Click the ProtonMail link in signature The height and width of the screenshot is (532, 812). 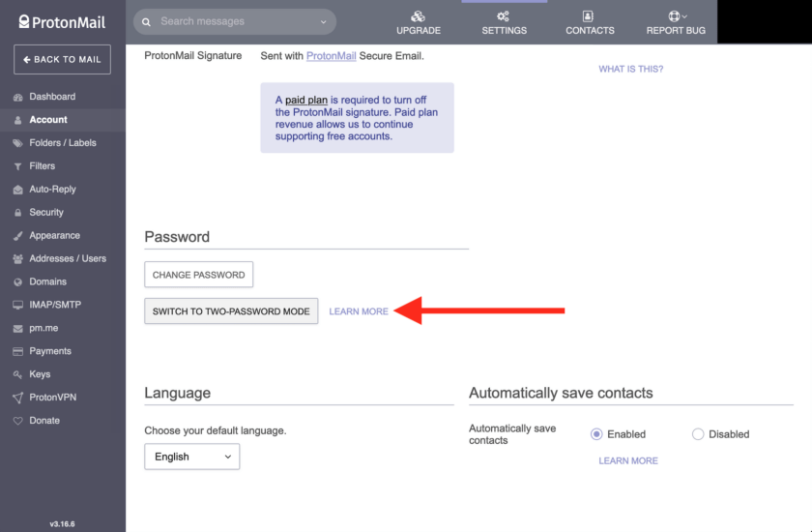point(331,56)
